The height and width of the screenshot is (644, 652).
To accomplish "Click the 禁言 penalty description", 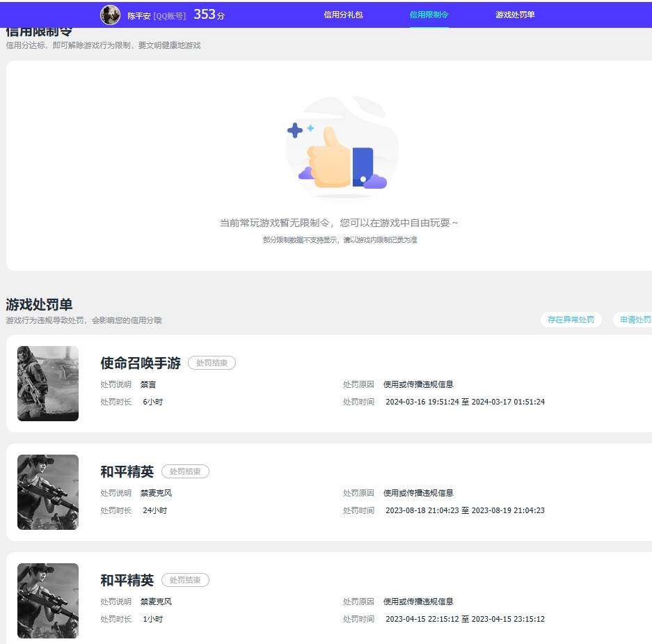I will click(x=148, y=384).
